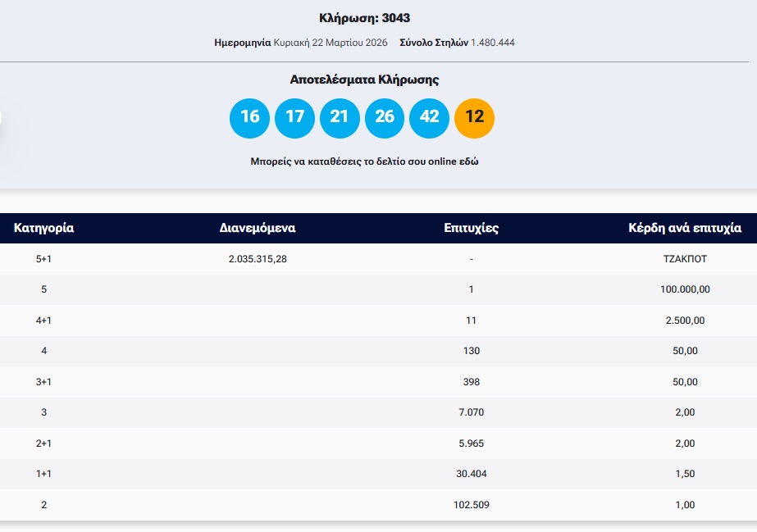Click the Κατηγορία column header
The image size is (757, 532).
(x=44, y=228)
